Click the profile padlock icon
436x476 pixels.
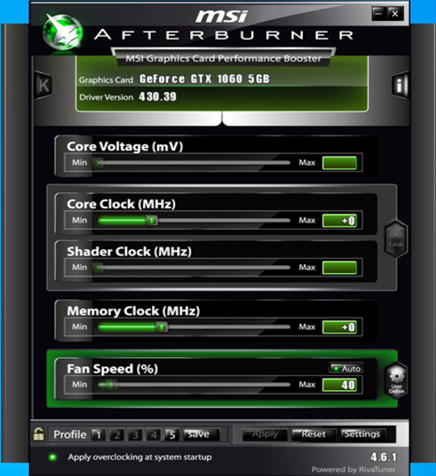pos(39,434)
